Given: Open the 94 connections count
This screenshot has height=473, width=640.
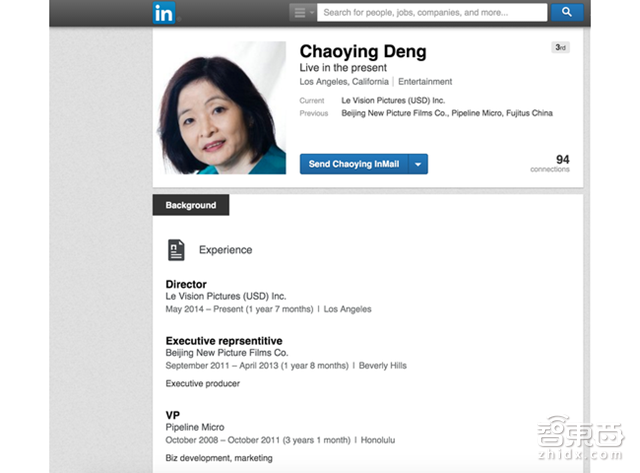Looking at the screenshot, I should pos(550,163).
